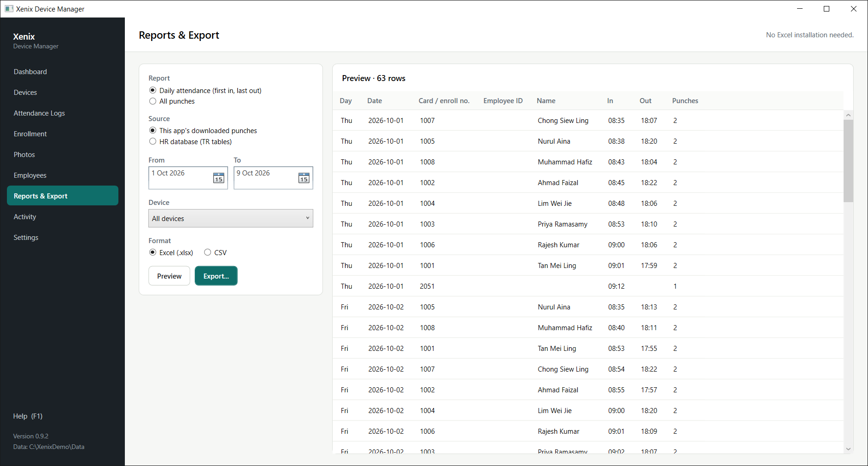
Task: Click the scrollbar down arrow in preview
Action: click(x=848, y=449)
